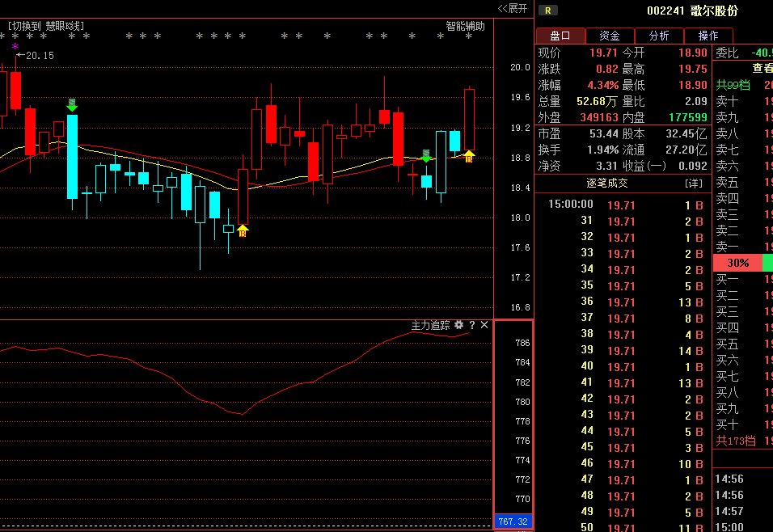Click the latest red candlestick at right
Screen dimensions: 773x532
coord(469,120)
